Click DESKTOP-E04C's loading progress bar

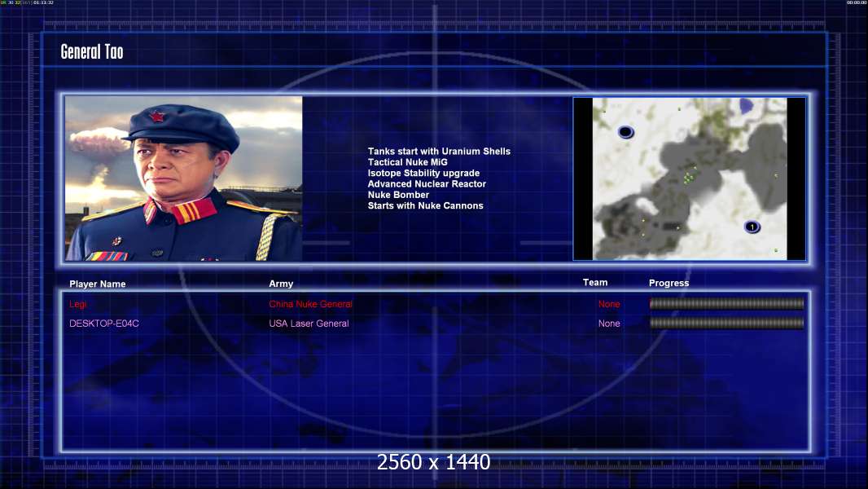(x=726, y=324)
